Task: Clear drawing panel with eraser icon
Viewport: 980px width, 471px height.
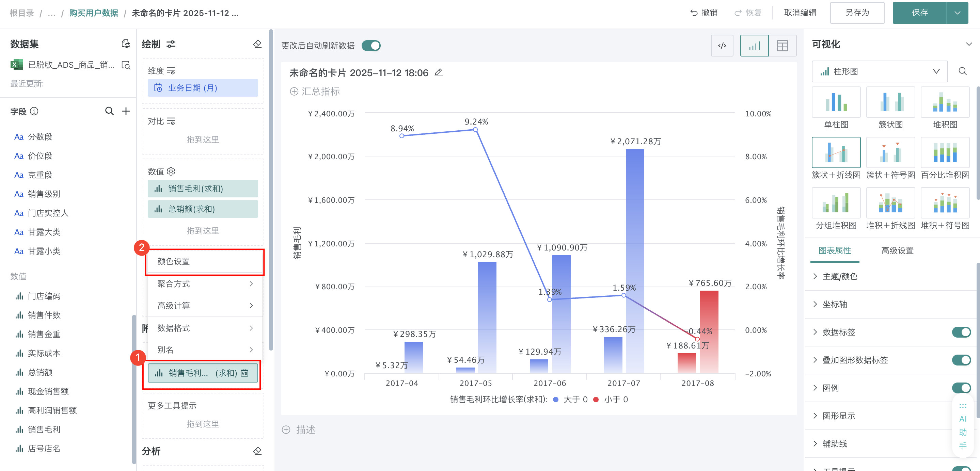Action: coord(257,44)
